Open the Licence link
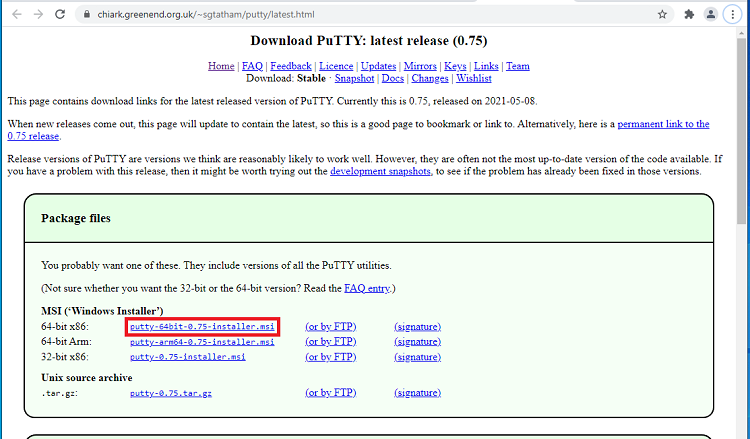Screen dimensions: 750x439 click(x=336, y=66)
